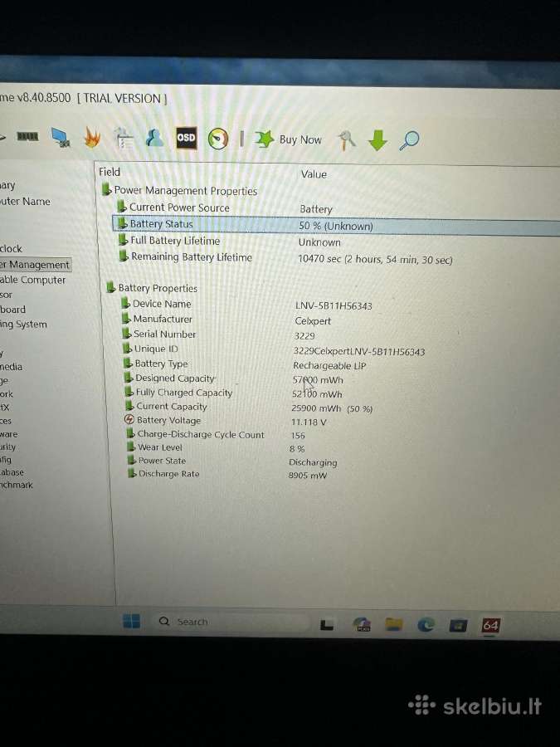Open the magnifier search icon

(409, 140)
